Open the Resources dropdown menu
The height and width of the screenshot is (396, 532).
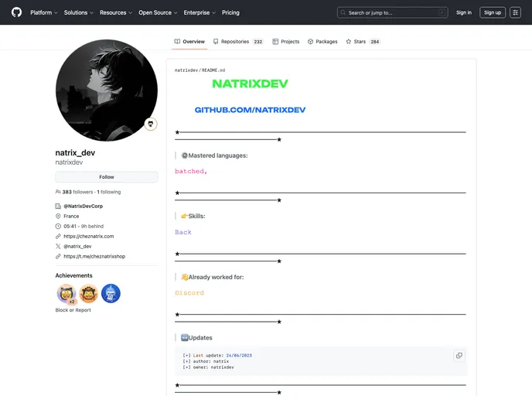tap(116, 12)
